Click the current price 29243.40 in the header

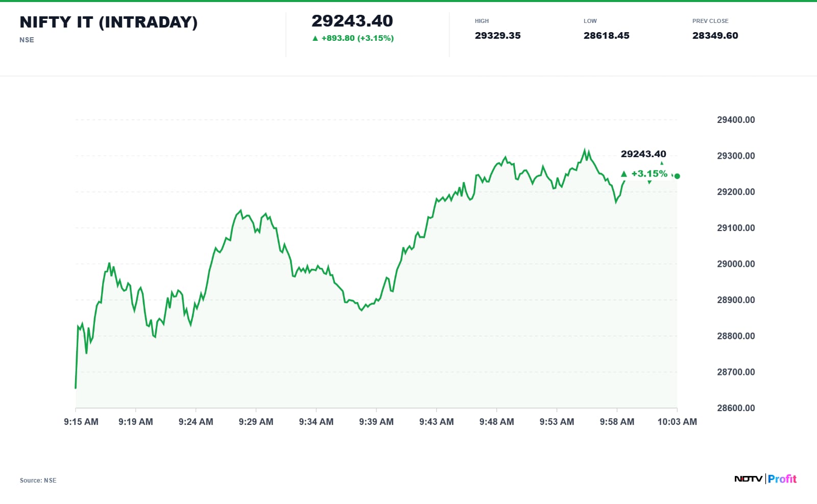coord(352,21)
